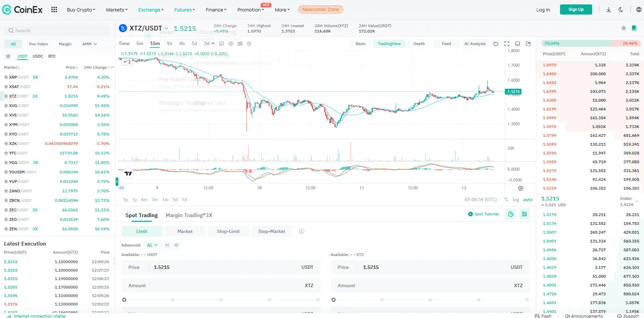Favorite ZEC/USDT with its star

[6, 210]
